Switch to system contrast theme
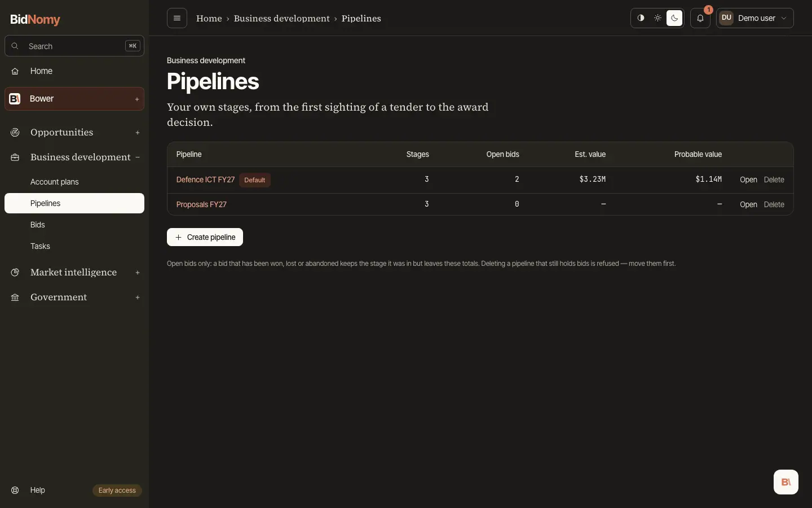Screen dimensions: 812x508 tap(641, 18)
